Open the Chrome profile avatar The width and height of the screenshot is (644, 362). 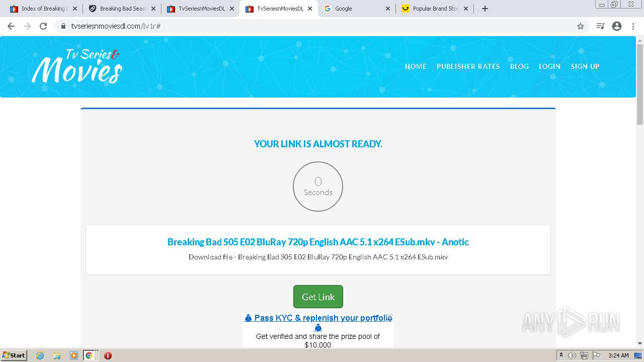617,26
